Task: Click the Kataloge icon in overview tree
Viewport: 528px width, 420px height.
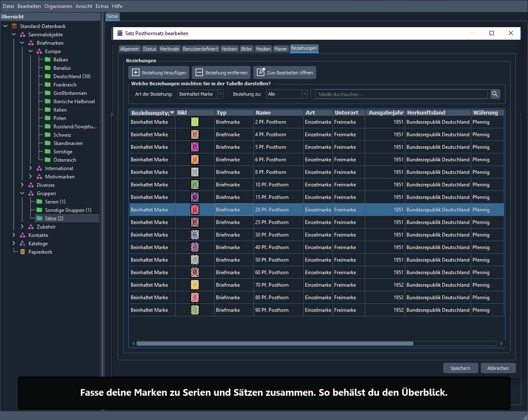Action: click(23, 243)
